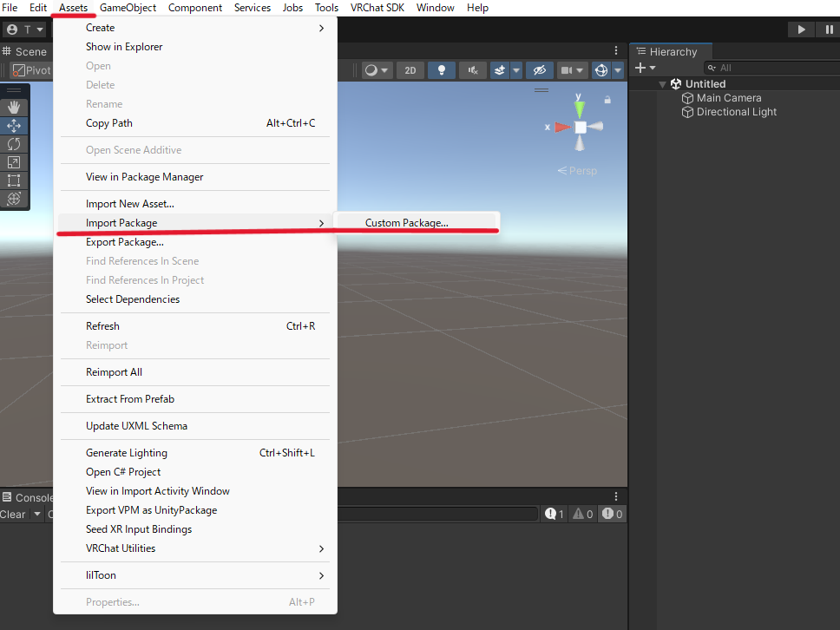Open the GameObject menu
The height and width of the screenshot is (630, 840).
click(x=128, y=8)
